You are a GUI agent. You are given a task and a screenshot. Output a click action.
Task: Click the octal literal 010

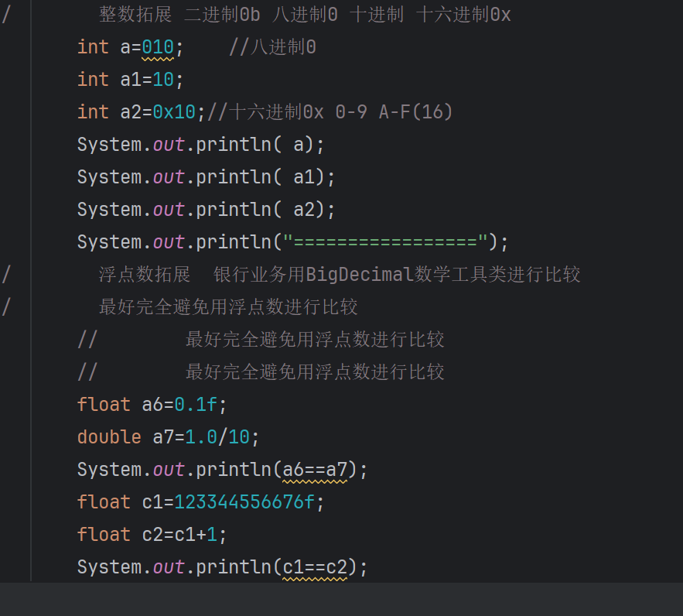tap(158, 47)
